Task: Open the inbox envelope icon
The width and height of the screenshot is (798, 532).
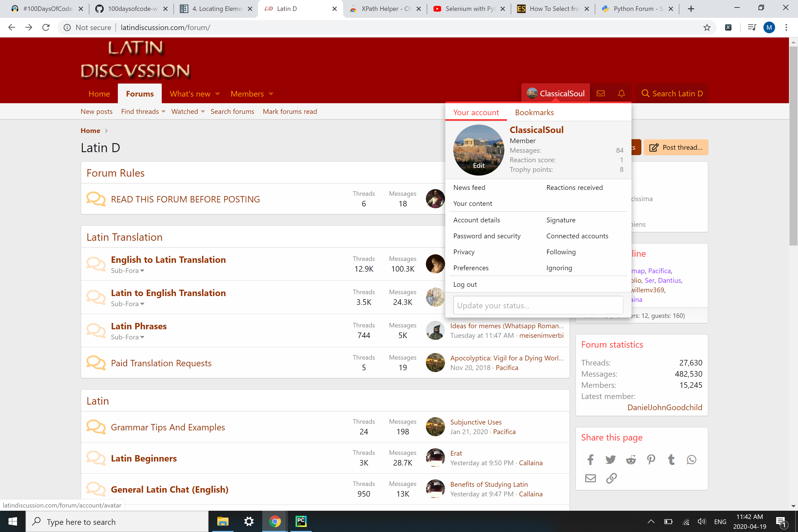Action: (x=601, y=93)
